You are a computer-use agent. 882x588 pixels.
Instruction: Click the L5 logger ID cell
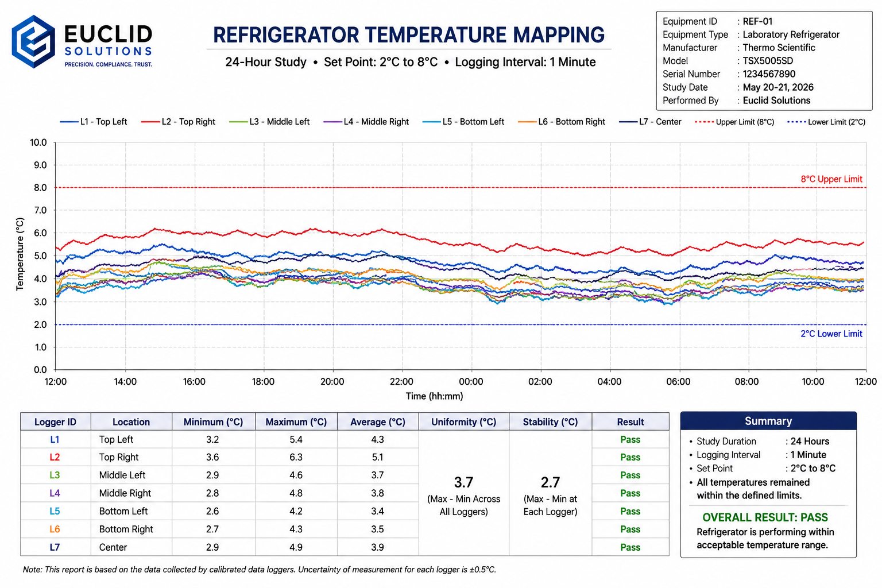(55, 512)
